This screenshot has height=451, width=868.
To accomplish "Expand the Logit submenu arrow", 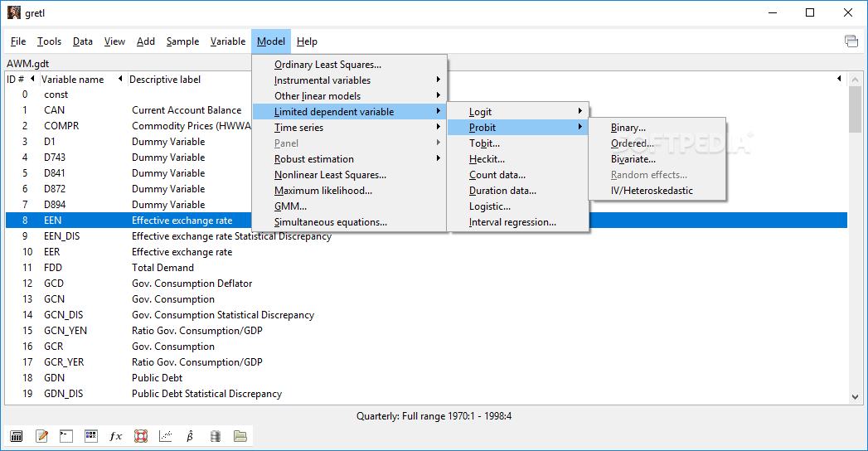I will point(580,111).
